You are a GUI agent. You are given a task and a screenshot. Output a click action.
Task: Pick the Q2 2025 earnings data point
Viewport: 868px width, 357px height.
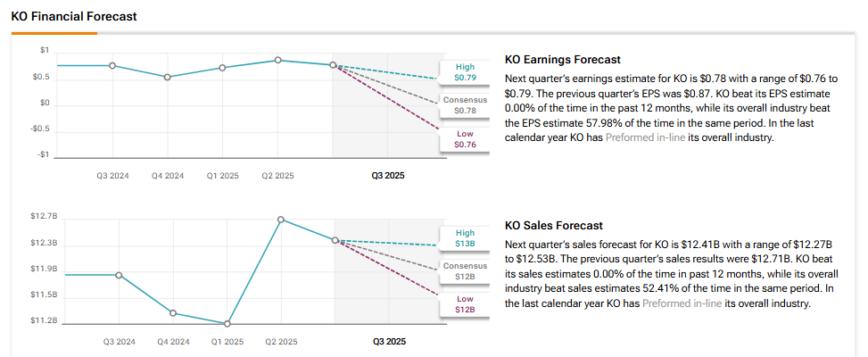[278, 60]
